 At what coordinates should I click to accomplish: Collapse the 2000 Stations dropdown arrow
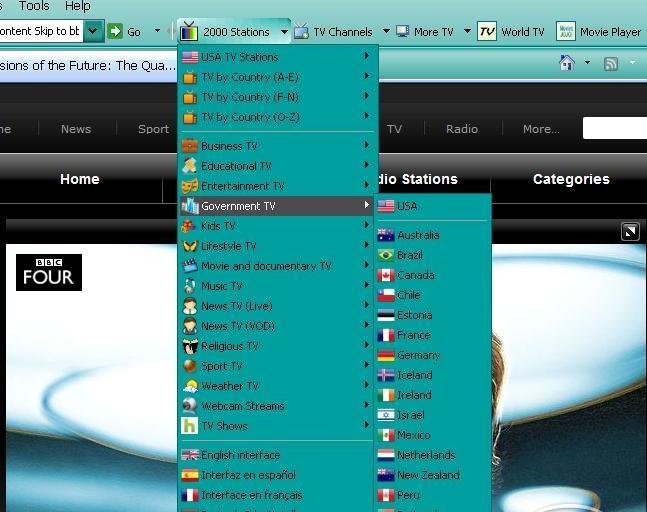[284, 32]
